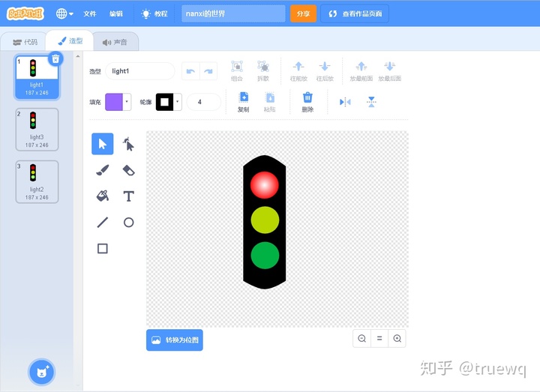Select the Text tool

pos(128,196)
